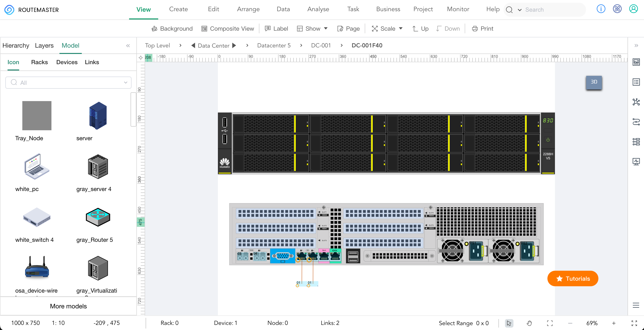This screenshot has height=330, width=644.
Task: Open the apps grid icon in header
Action: click(x=617, y=9)
